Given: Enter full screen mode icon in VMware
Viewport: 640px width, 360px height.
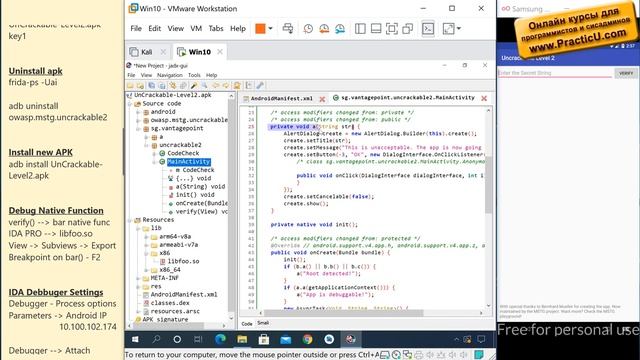Looking at the screenshot, I should [392, 29].
